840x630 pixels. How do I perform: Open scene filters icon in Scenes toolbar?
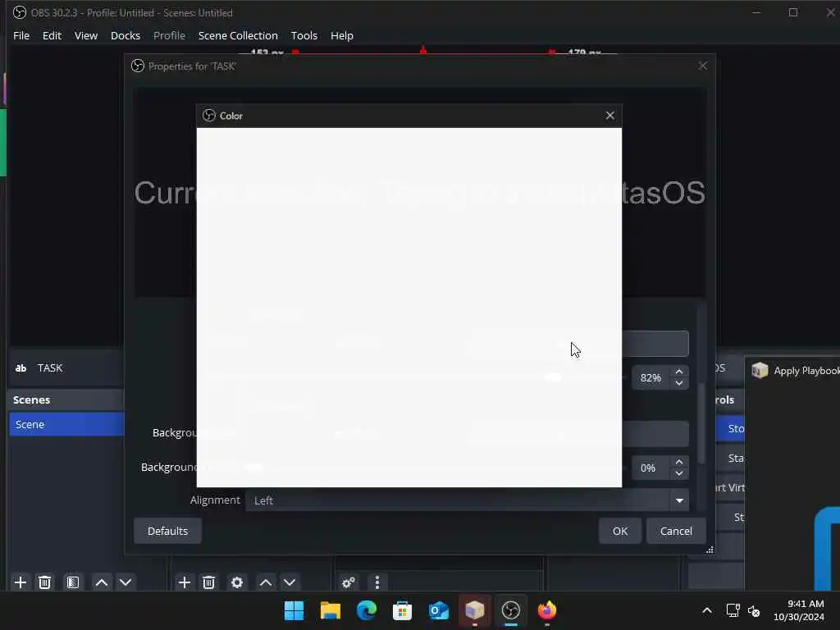(x=73, y=582)
